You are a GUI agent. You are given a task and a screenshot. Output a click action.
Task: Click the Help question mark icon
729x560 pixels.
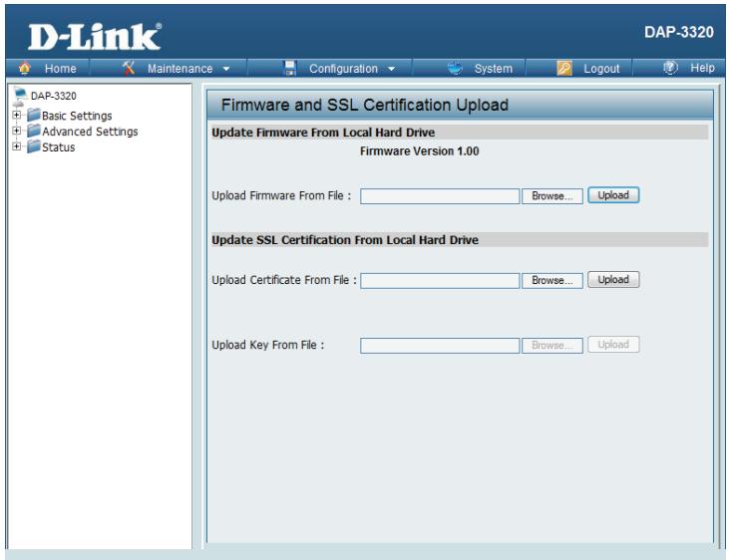tap(670, 68)
